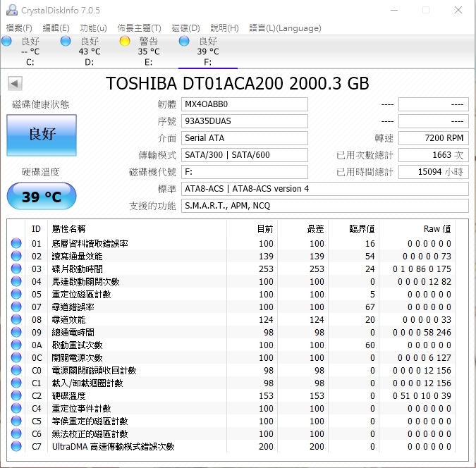Click the Serial ATA interface field
The image size is (476, 468).
tap(245, 138)
